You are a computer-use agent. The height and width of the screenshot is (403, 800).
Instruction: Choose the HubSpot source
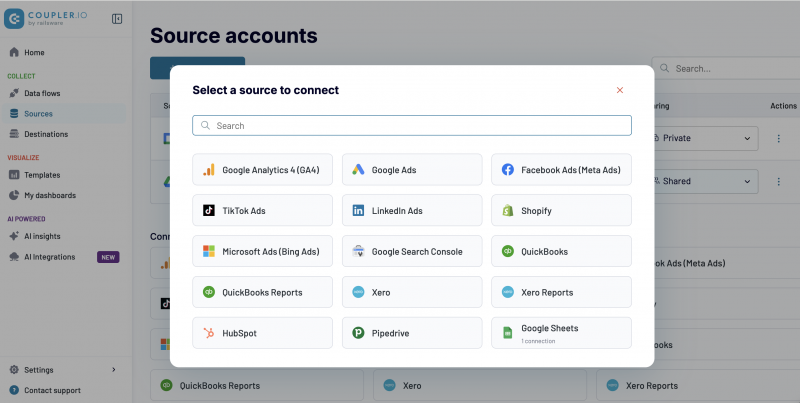click(262, 333)
